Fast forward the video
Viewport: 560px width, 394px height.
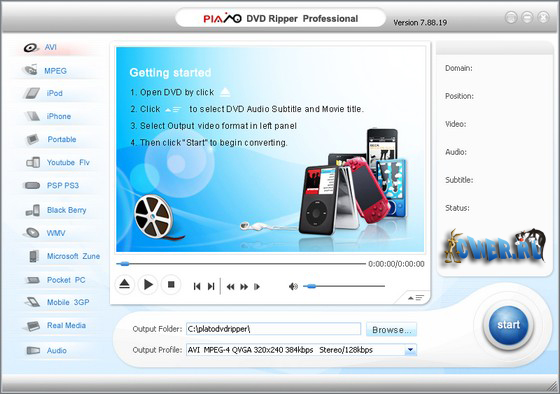[x=244, y=287]
